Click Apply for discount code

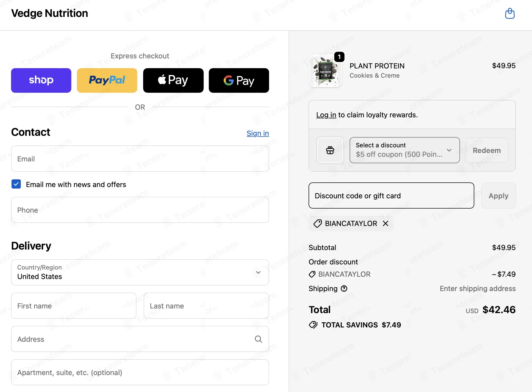point(498,195)
